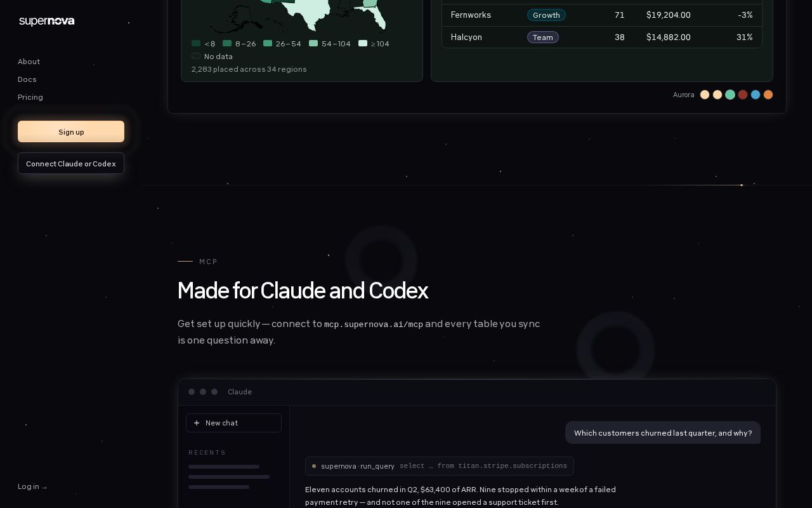Click the '54–104' legend swatch
Screen dimensions: 812x508
[313, 43]
